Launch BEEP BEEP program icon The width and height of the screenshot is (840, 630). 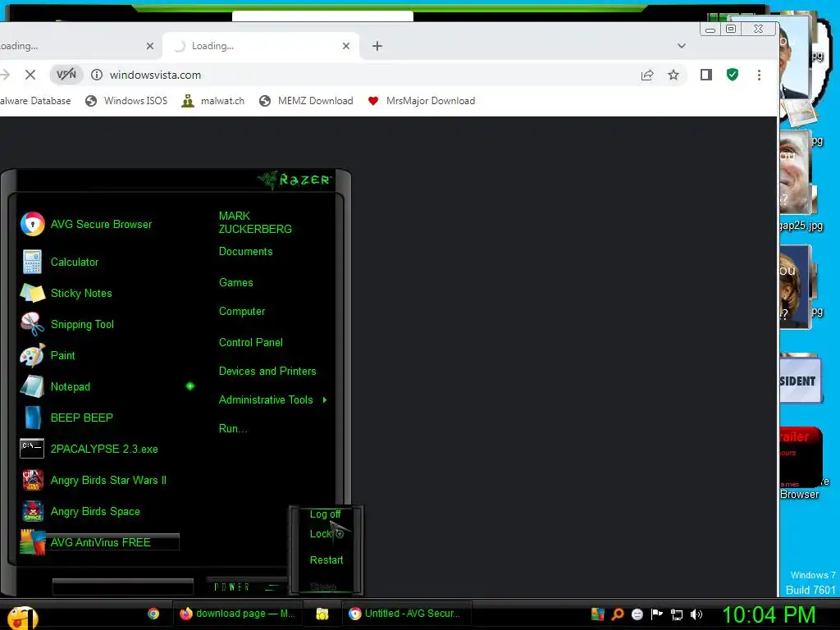[x=32, y=418]
